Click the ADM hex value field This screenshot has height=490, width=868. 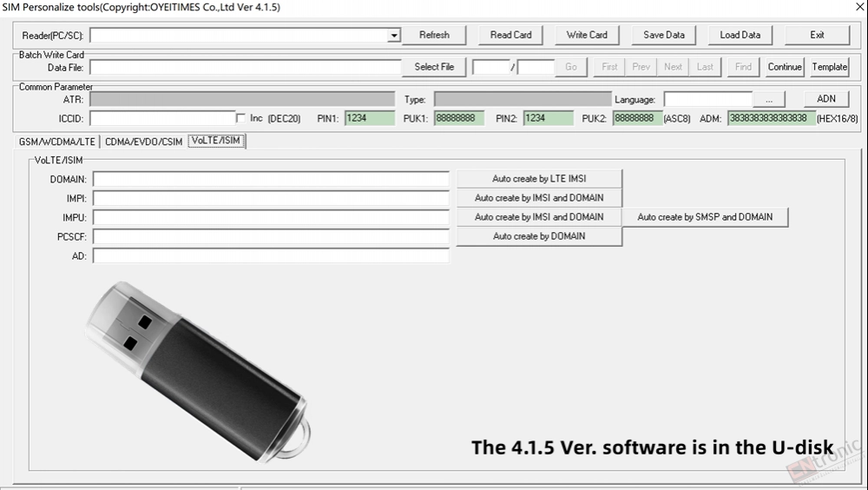pos(771,118)
